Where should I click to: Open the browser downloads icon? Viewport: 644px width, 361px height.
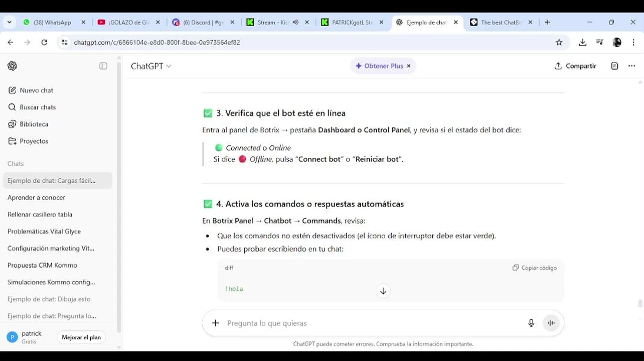point(582,43)
